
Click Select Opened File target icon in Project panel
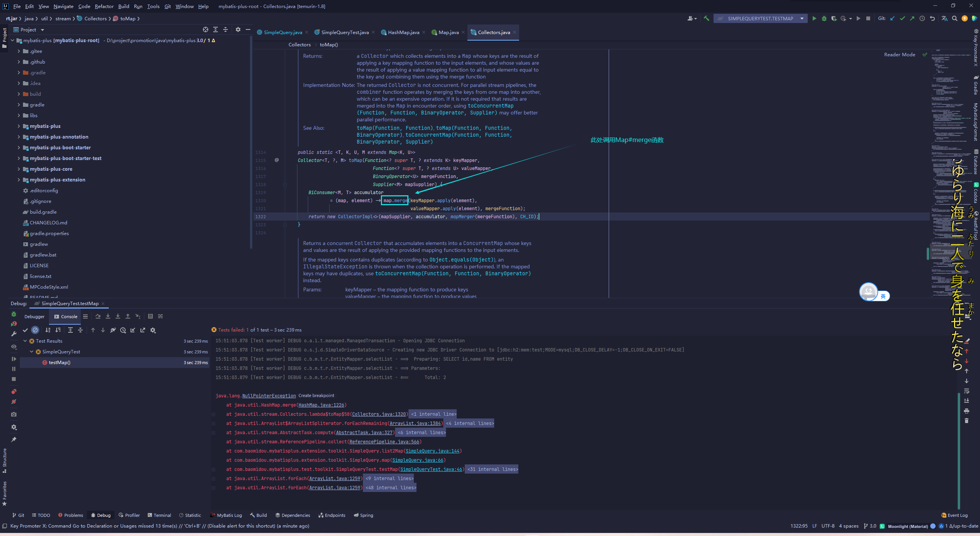tap(206, 29)
